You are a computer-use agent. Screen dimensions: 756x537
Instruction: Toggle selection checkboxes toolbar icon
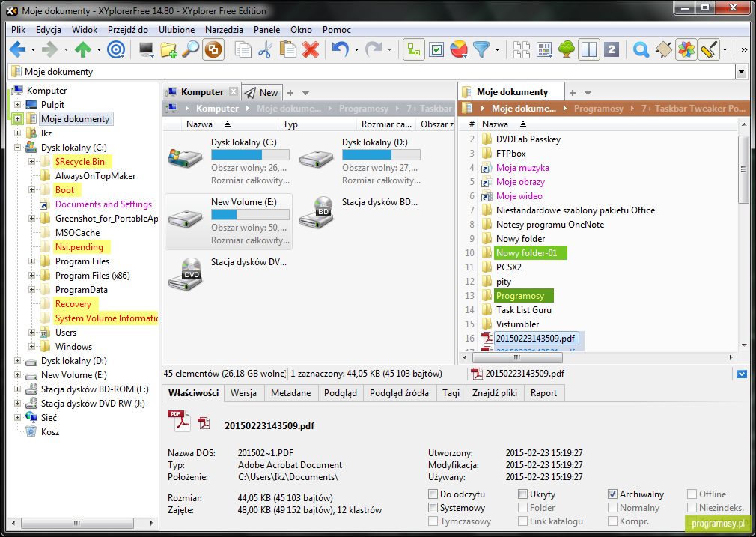[x=436, y=49]
